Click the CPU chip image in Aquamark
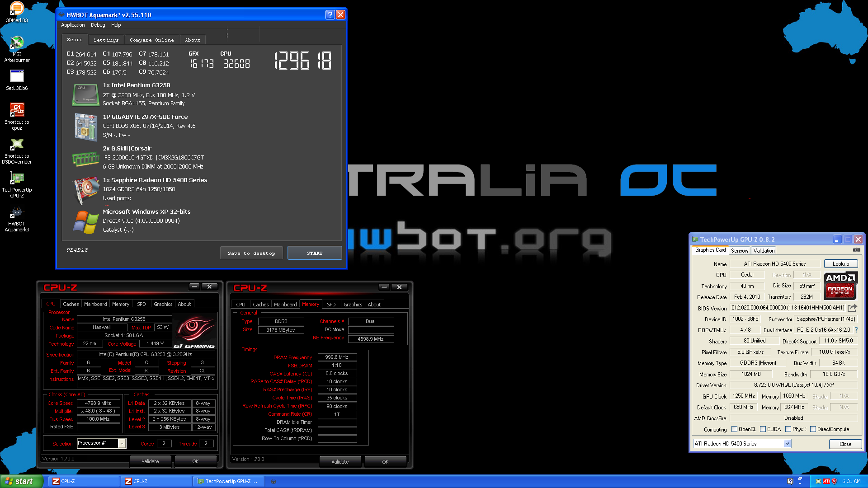The width and height of the screenshot is (868, 488). point(85,94)
